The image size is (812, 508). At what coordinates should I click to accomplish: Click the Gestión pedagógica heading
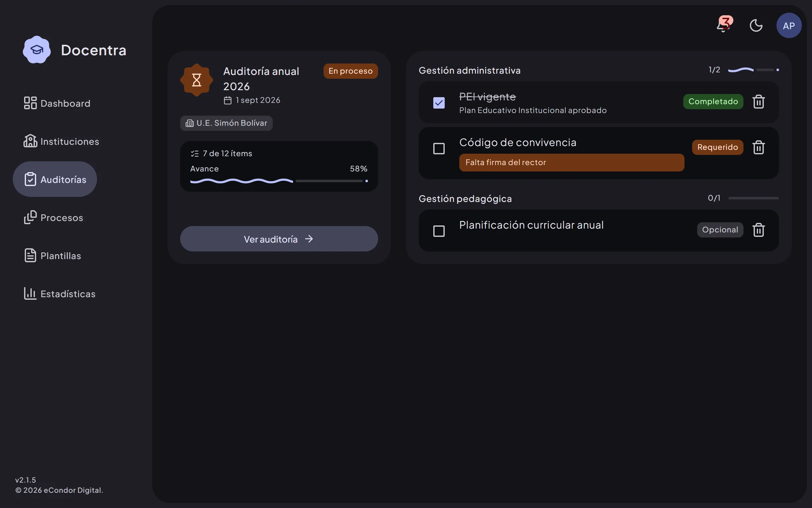click(x=465, y=198)
